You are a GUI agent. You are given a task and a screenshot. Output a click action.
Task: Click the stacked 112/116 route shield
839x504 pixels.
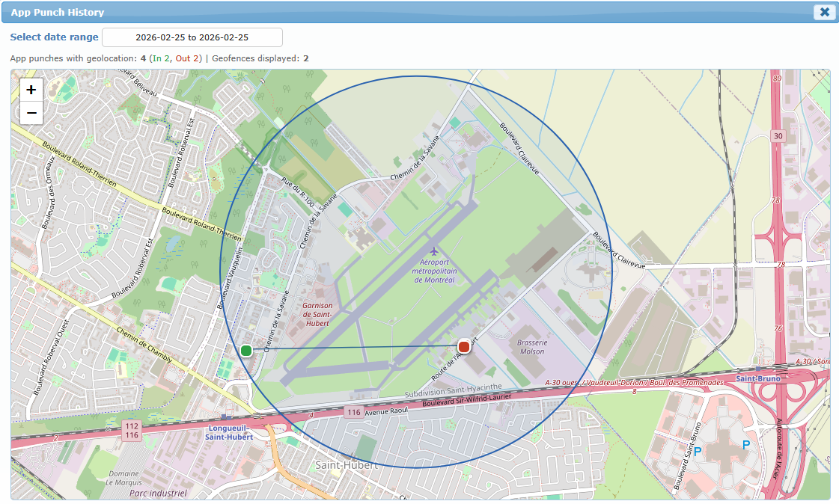(x=132, y=430)
